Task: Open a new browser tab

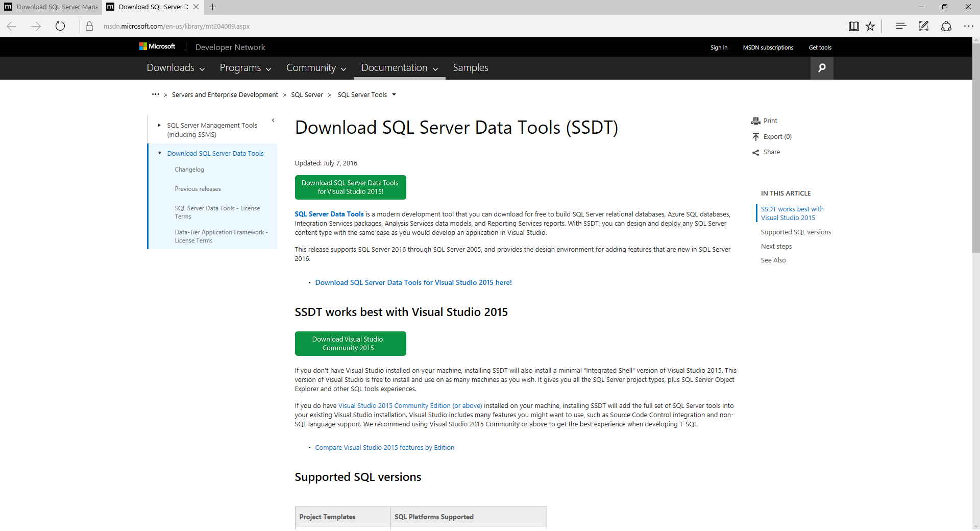Action: [x=212, y=7]
